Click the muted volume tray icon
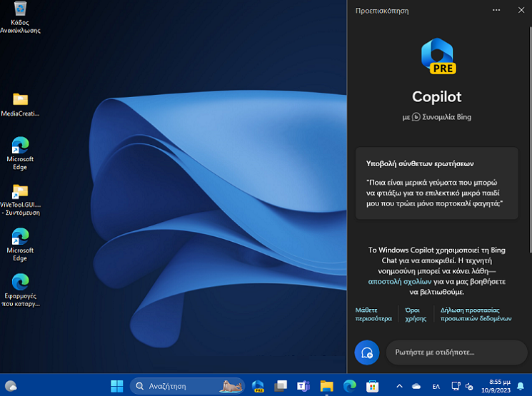532x396 pixels. [x=469, y=386]
